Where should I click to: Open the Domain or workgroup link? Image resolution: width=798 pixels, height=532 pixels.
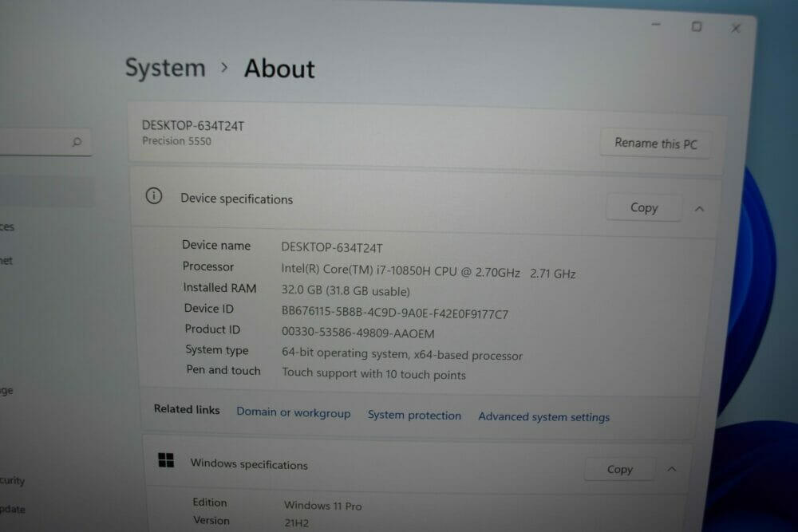tap(293, 412)
